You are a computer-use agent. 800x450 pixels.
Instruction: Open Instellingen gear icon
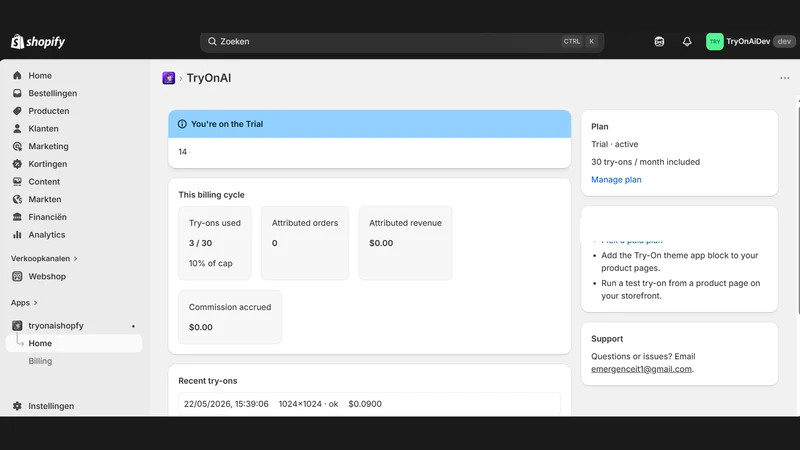[17, 406]
